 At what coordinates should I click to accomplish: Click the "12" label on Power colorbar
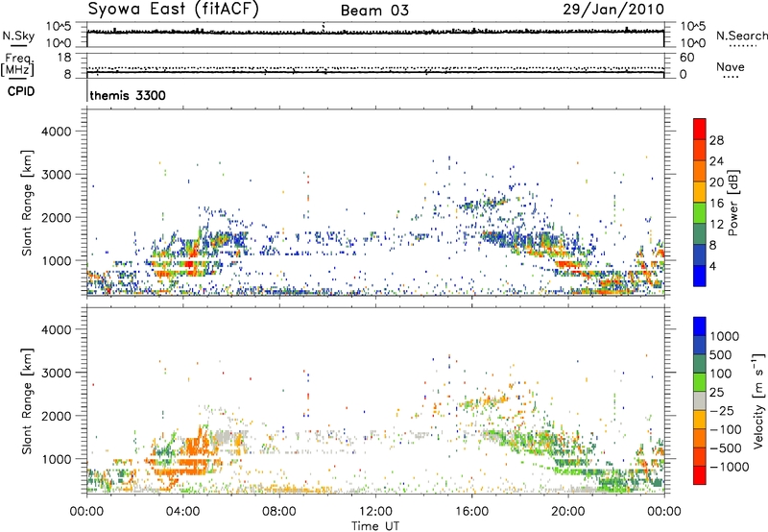[716, 225]
